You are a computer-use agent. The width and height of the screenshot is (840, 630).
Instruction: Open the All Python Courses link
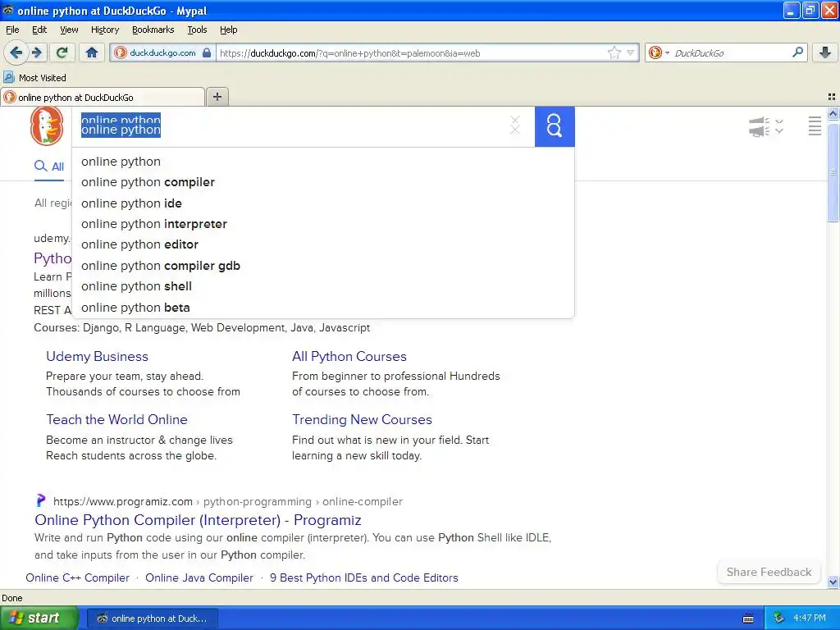[349, 356]
